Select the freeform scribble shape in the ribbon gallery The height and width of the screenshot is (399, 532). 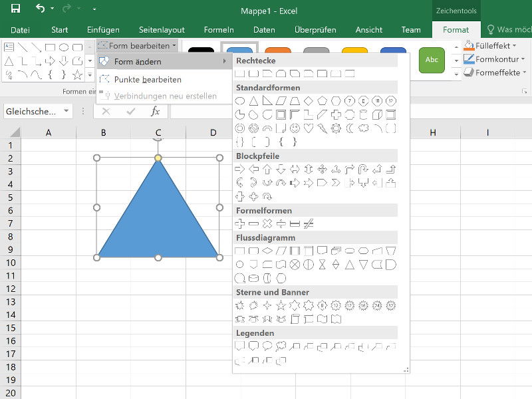tap(9, 74)
